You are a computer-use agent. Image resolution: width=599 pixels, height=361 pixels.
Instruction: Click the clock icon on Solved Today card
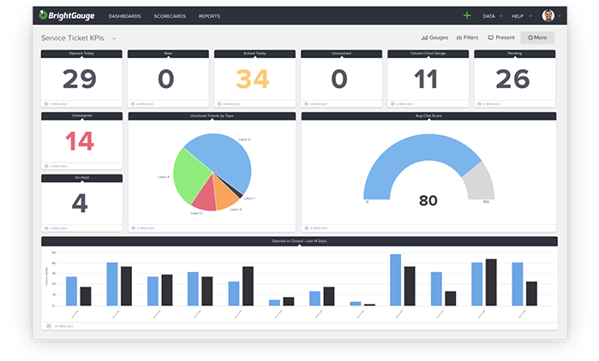tap(219, 104)
